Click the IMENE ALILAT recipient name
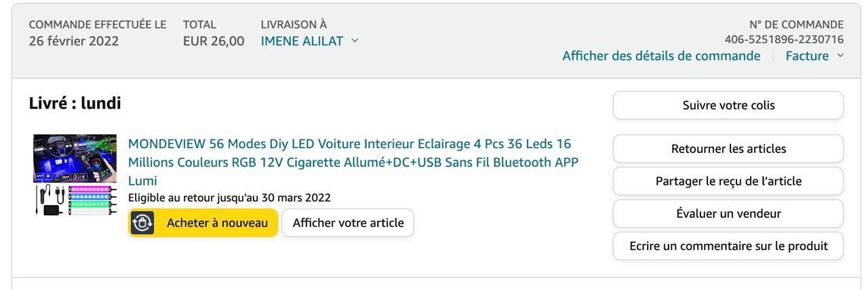 [304, 41]
